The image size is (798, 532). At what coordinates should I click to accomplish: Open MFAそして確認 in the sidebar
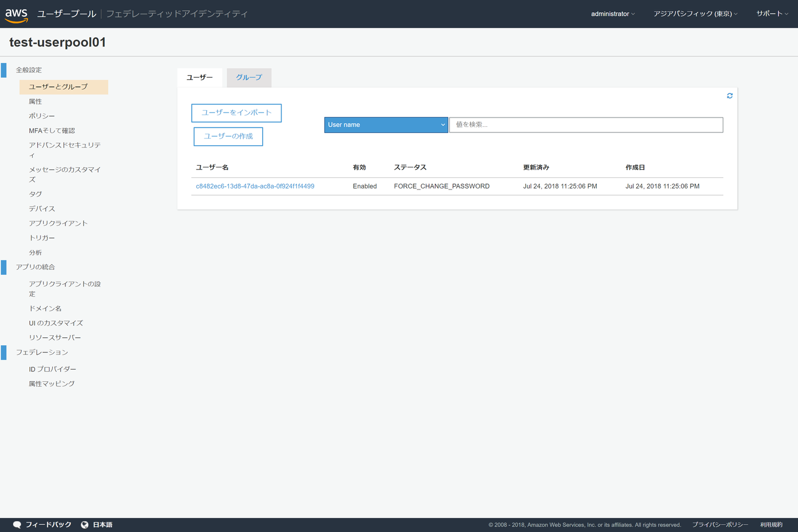[52, 131]
